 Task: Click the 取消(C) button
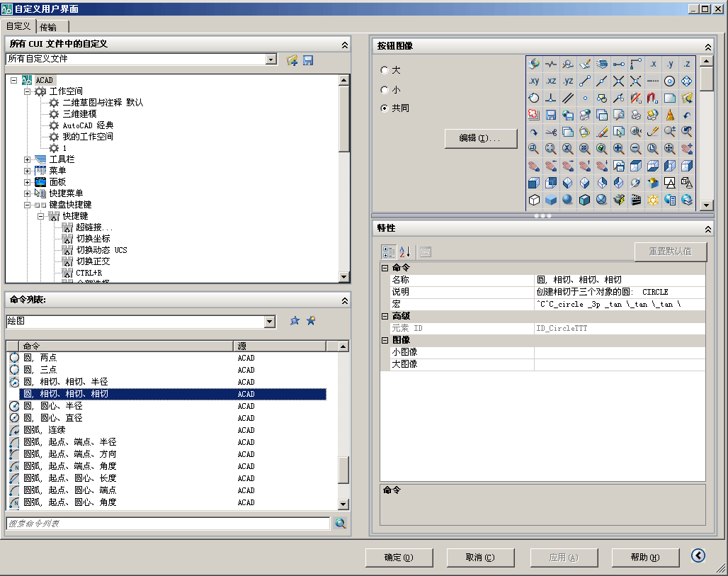click(x=480, y=558)
